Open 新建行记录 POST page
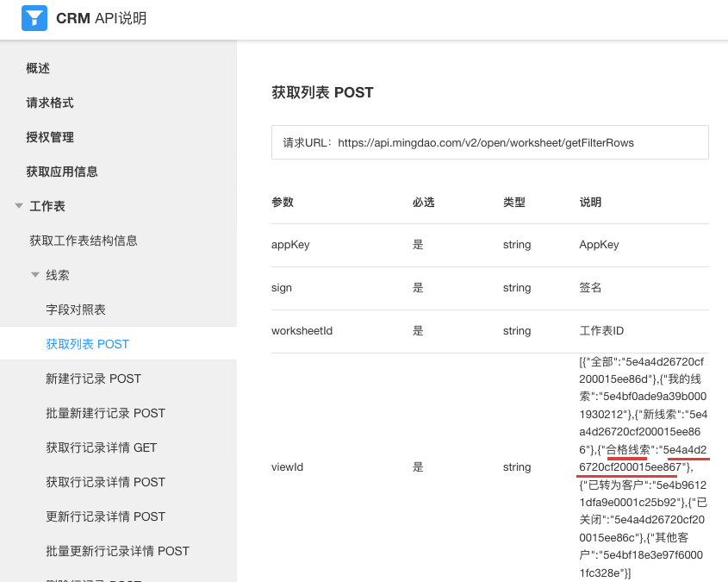The image size is (728, 582). click(x=93, y=379)
